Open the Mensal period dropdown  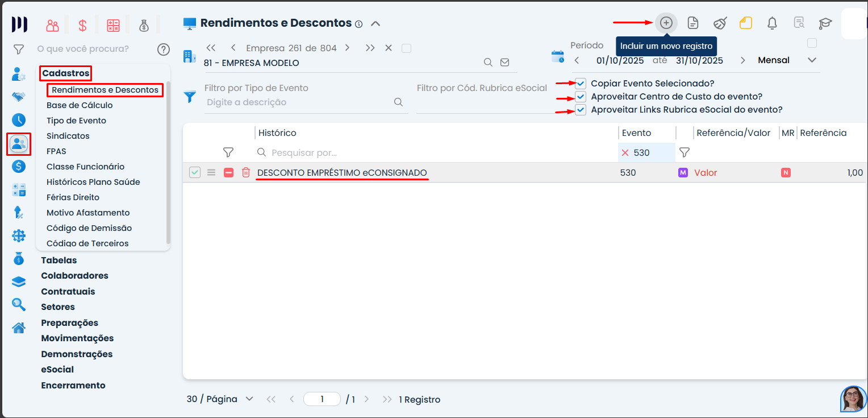812,60
